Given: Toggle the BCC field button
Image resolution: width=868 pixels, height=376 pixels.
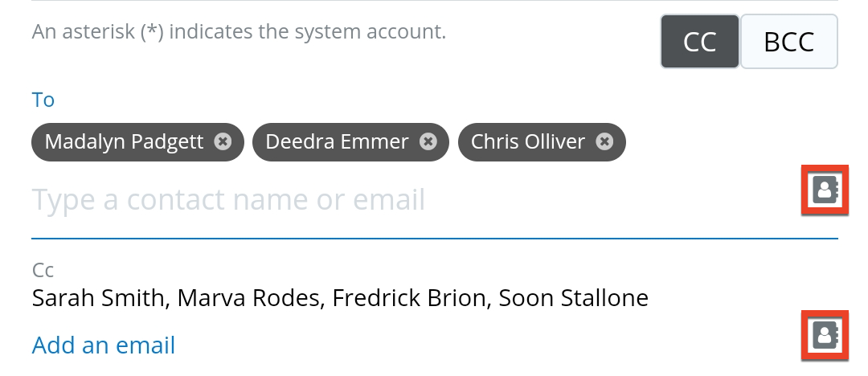Looking at the screenshot, I should click(788, 42).
